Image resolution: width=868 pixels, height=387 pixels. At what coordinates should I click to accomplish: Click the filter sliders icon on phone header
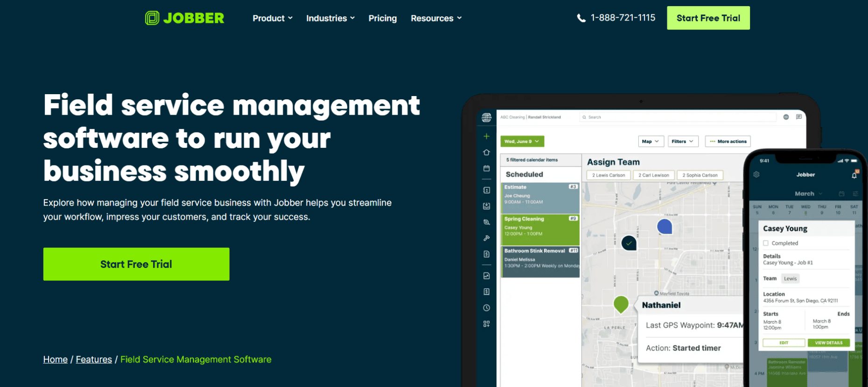(855, 193)
